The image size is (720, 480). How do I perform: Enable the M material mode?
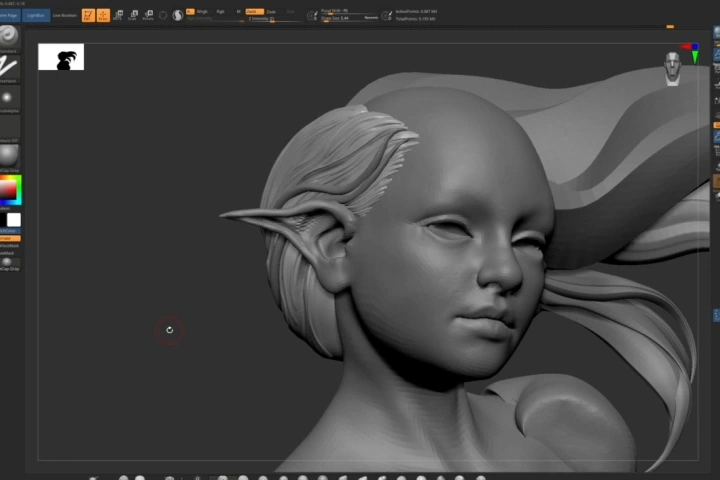pyautogui.click(x=238, y=11)
